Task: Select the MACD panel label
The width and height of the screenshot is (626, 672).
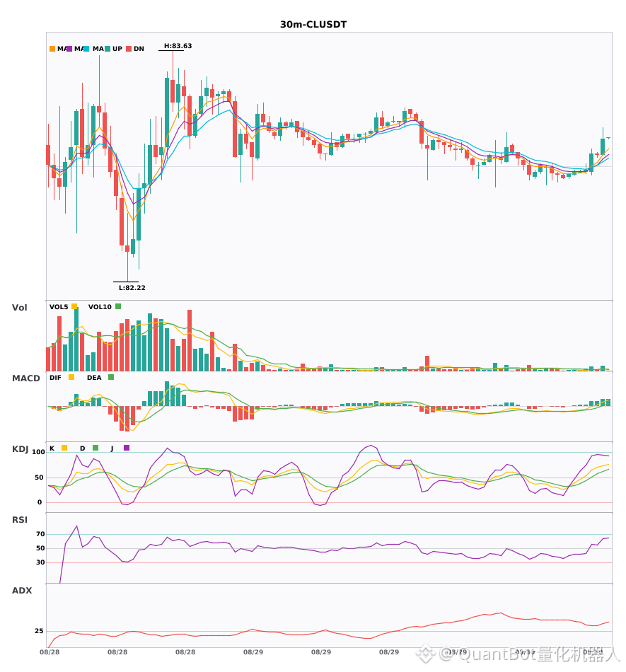Action: (x=25, y=378)
